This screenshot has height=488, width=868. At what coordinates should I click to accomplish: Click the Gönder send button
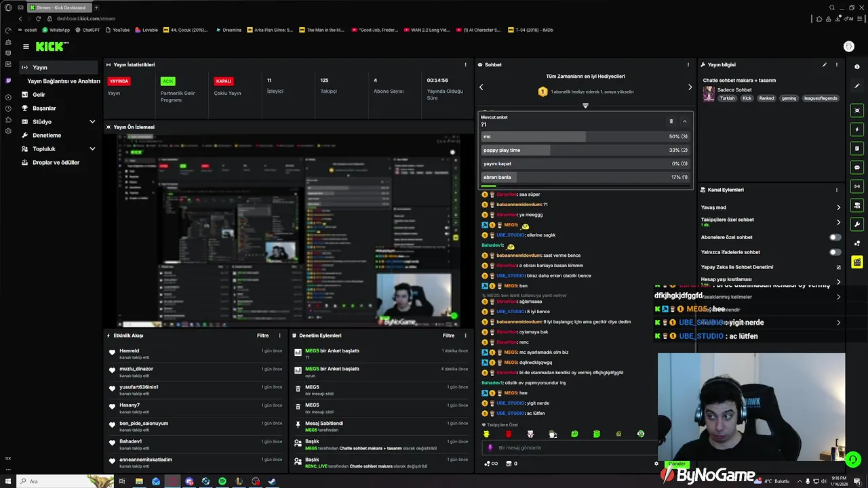click(x=677, y=464)
